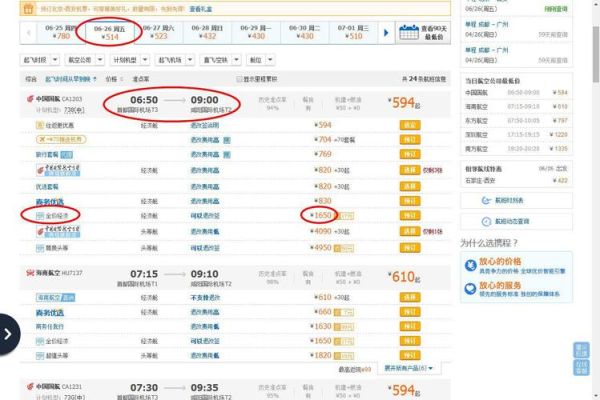Select the 06-27 date tab priced ¥523

coord(158,33)
